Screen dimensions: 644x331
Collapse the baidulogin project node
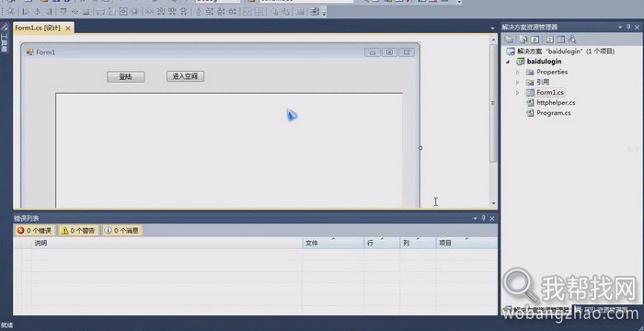(508, 62)
